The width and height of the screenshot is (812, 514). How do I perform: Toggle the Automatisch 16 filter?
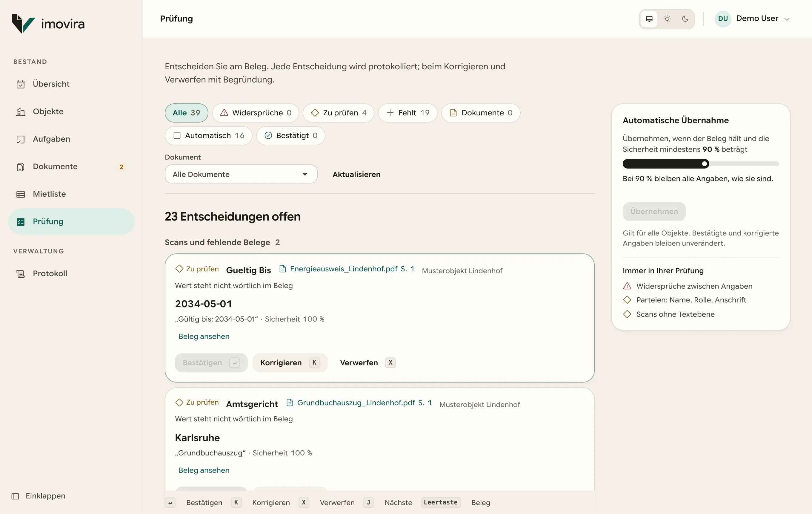point(208,136)
